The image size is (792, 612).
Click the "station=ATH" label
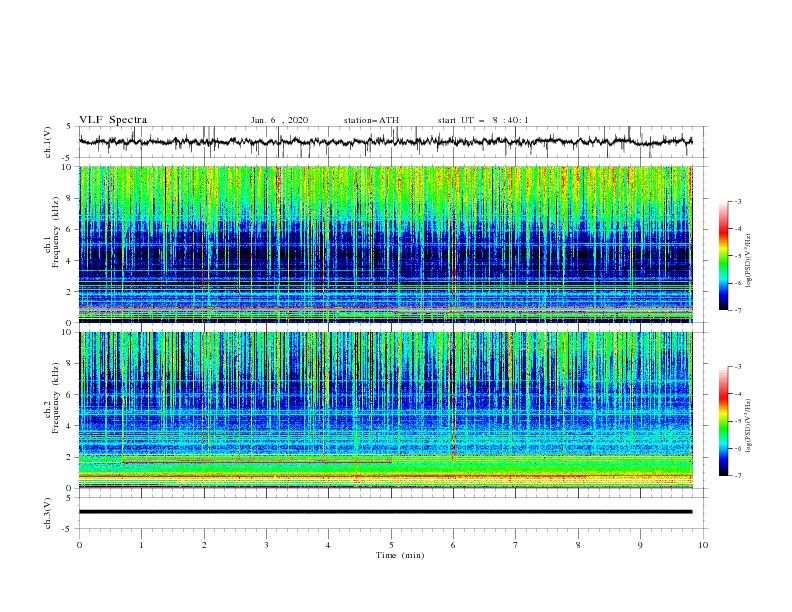371,120
